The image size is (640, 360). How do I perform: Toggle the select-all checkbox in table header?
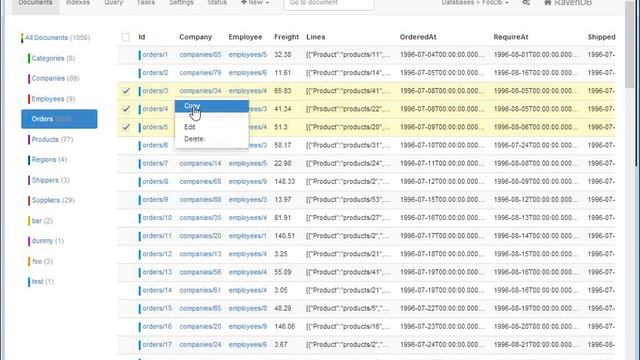coord(126,37)
